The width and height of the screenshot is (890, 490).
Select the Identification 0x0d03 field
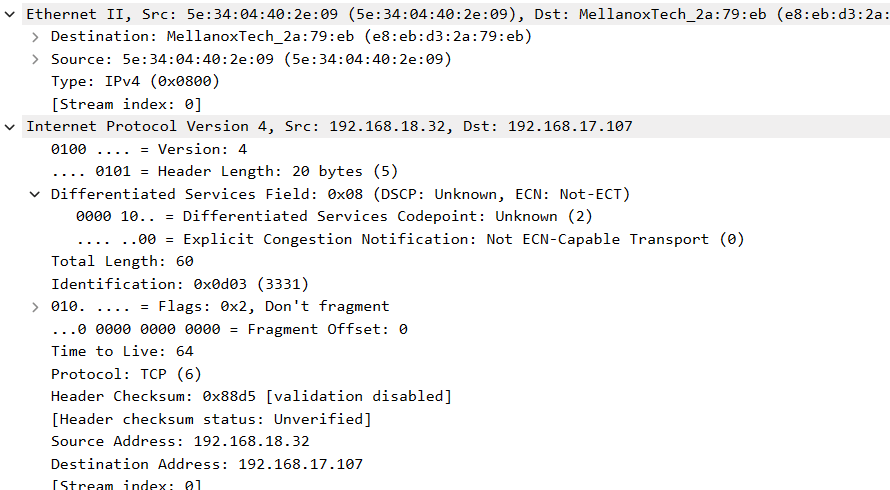[180, 284]
